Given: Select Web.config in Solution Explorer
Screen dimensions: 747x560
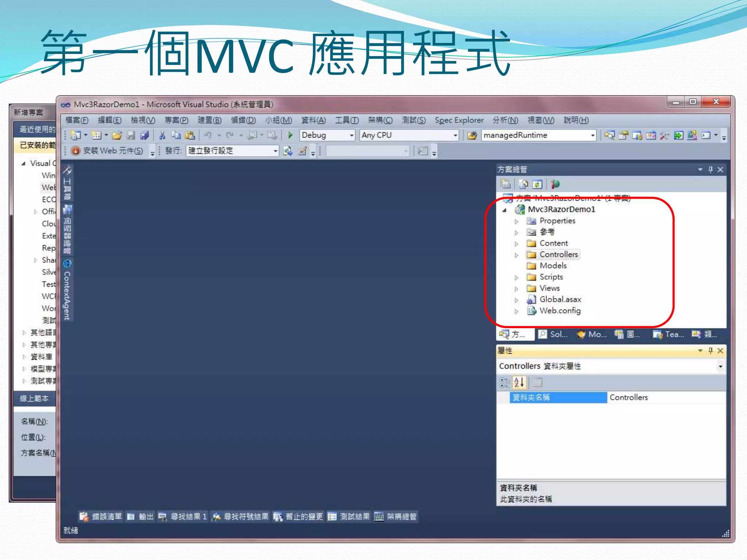Looking at the screenshot, I should (x=560, y=311).
